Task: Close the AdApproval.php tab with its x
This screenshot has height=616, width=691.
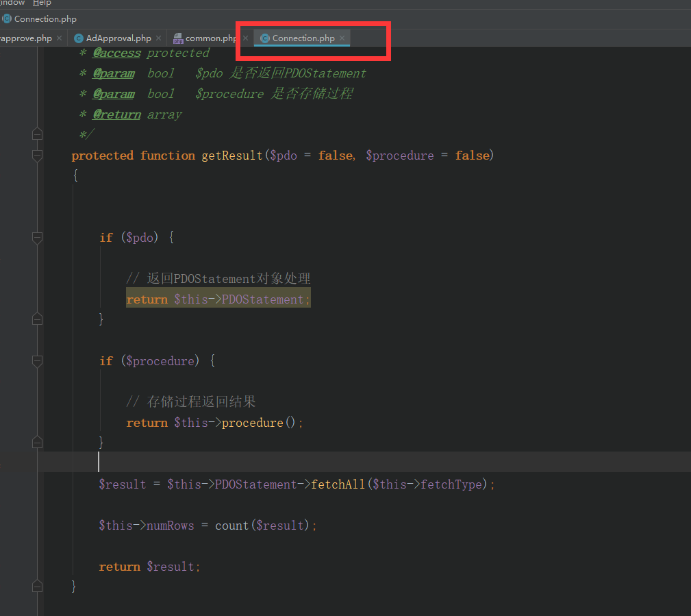Action: point(158,38)
